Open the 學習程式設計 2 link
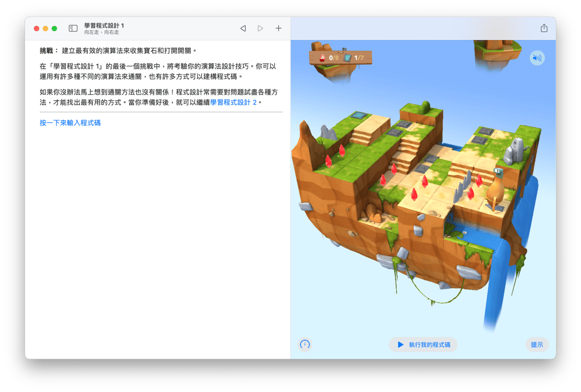 [x=233, y=102]
